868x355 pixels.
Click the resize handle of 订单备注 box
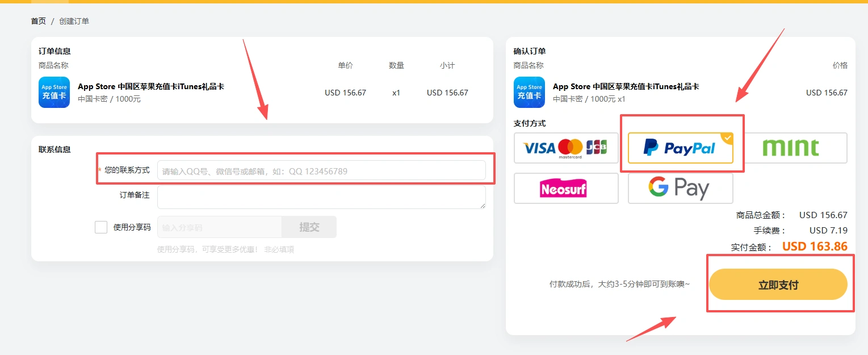pyautogui.click(x=483, y=206)
